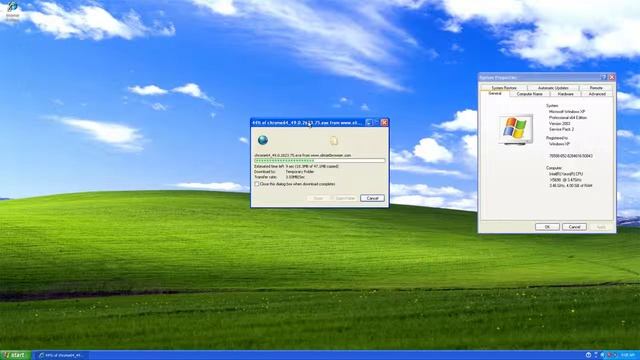The width and height of the screenshot is (640, 360).
Task: Click the Temporary Folder download location text
Action: 300,172
